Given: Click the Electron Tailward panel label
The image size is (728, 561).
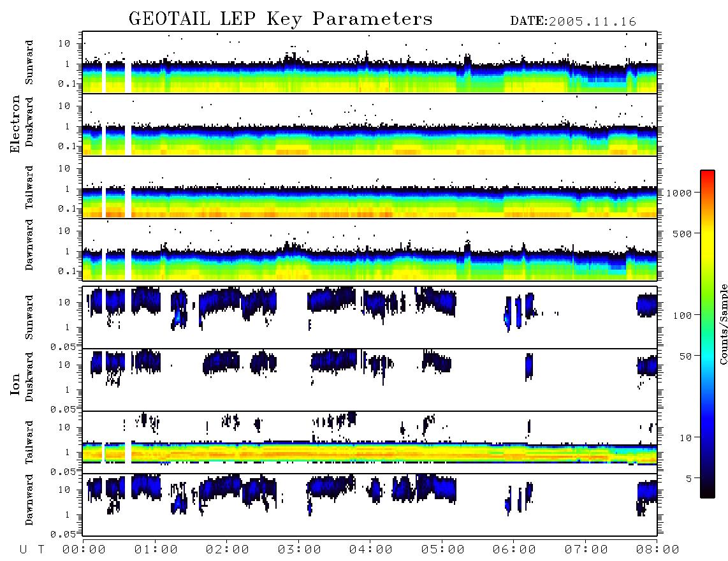Looking at the screenshot, I should [29, 187].
